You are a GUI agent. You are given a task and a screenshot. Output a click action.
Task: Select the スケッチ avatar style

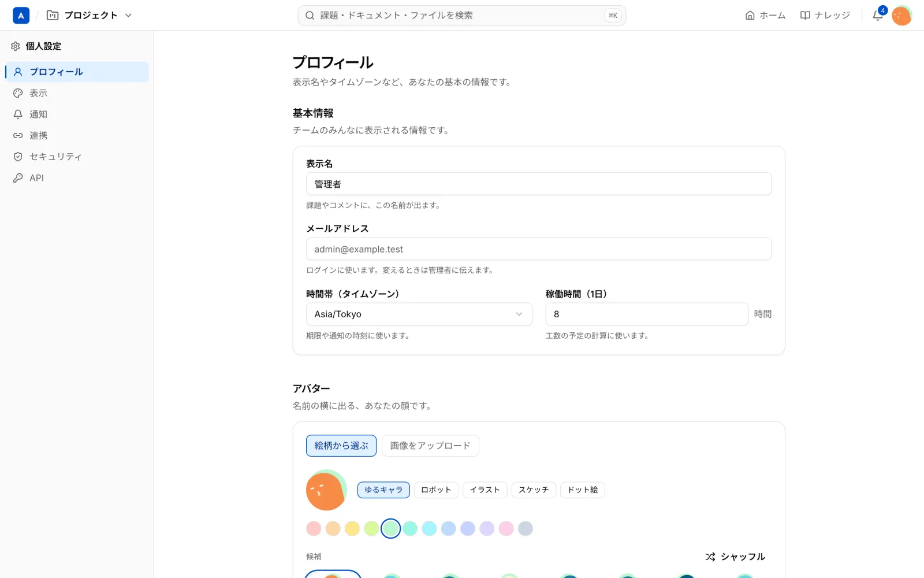[534, 490]
